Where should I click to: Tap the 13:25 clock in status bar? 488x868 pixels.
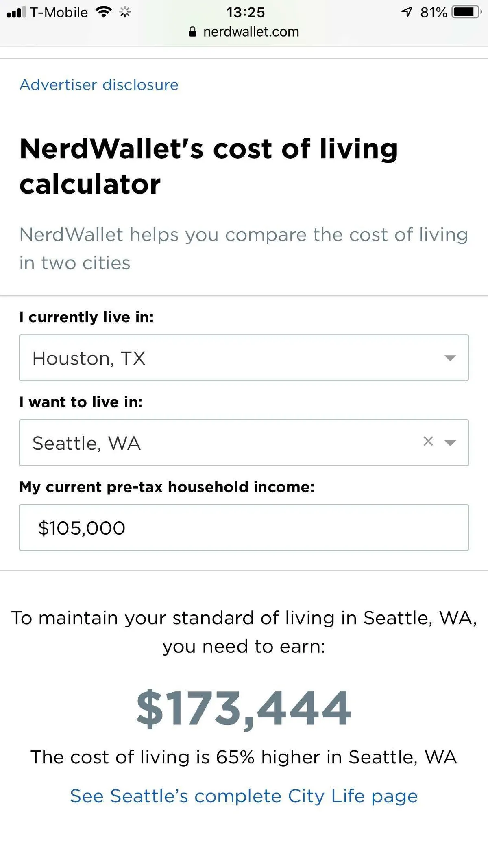(246, 12)
